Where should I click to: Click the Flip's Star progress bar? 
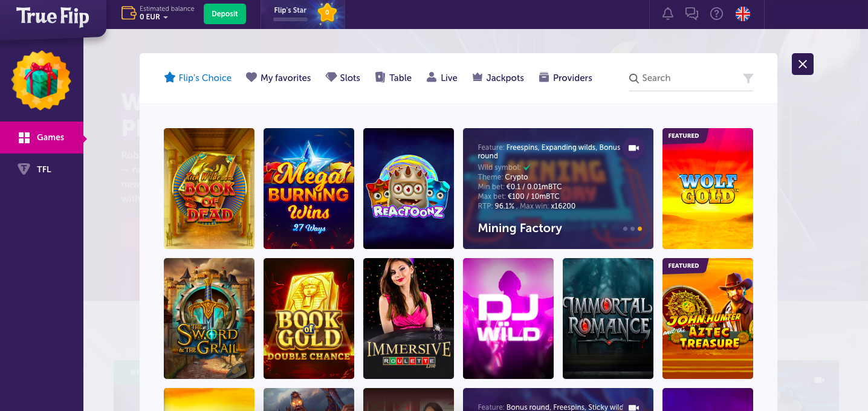(291, 19)
